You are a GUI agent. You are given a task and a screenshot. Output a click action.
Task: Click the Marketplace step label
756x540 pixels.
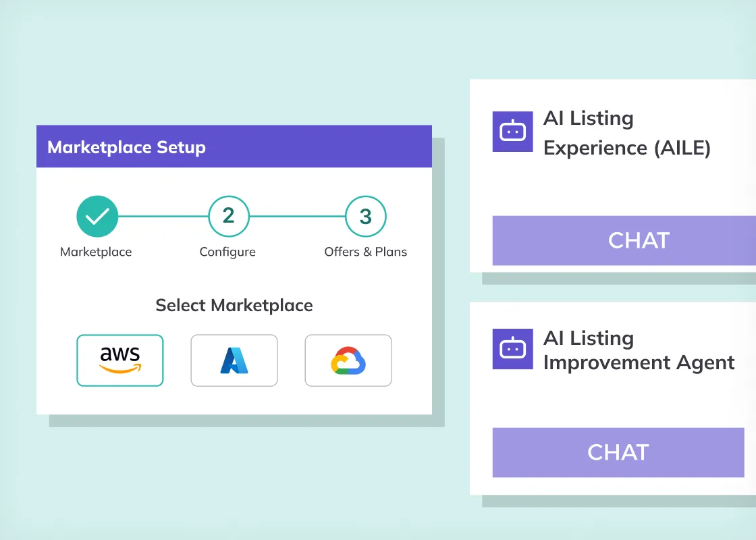pos(96,252)
